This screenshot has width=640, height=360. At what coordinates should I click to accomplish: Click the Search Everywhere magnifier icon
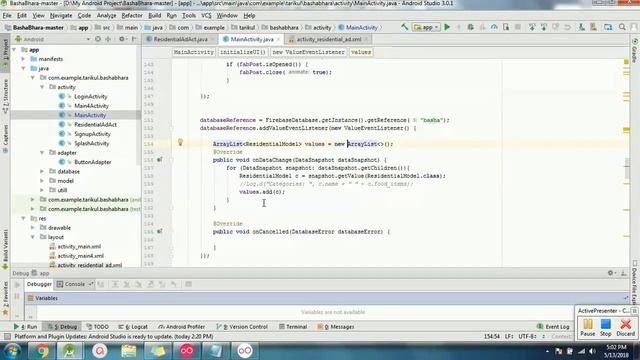tap(622, 27)
